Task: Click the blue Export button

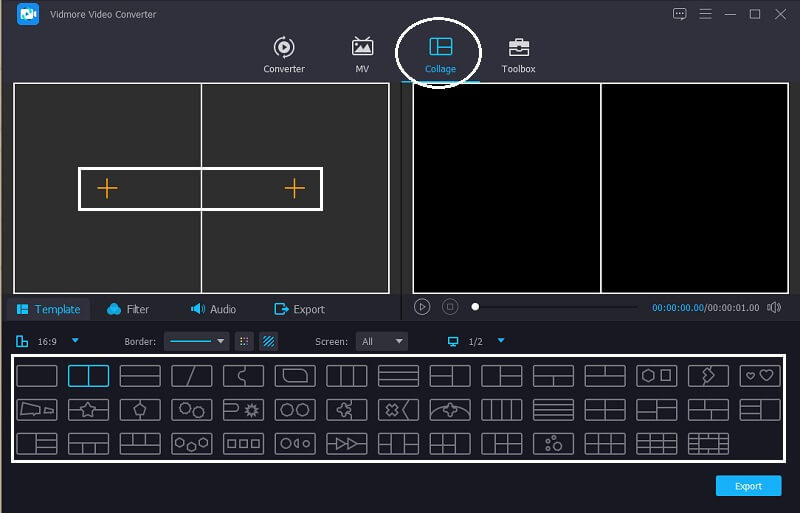Action: pos(748,486)
